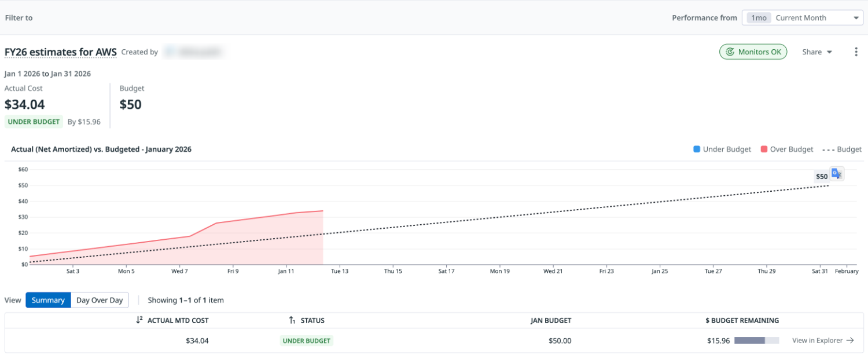Image resolution: width=868 pixels, height=358 pixels.
Task: Click the Google Translate icon on chart
Action: click(837, 174)
